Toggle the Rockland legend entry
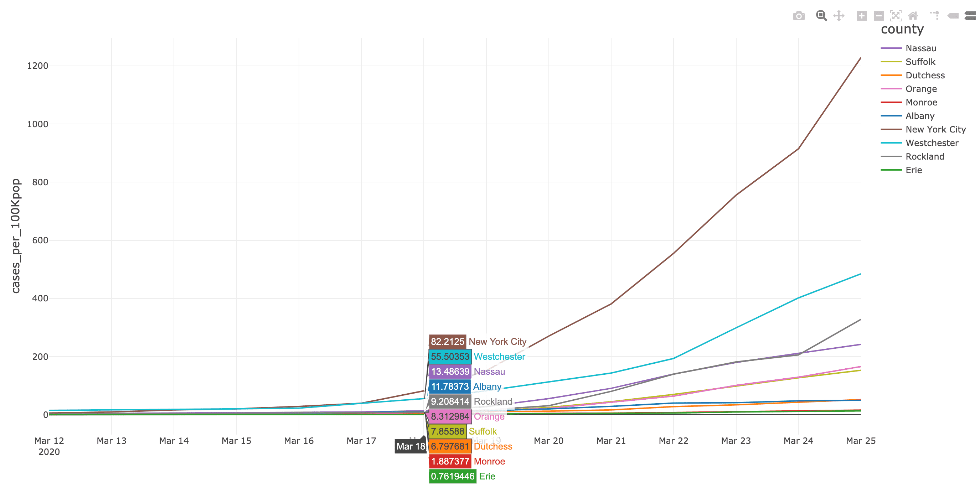980x493 pixels. click(924, 157)
